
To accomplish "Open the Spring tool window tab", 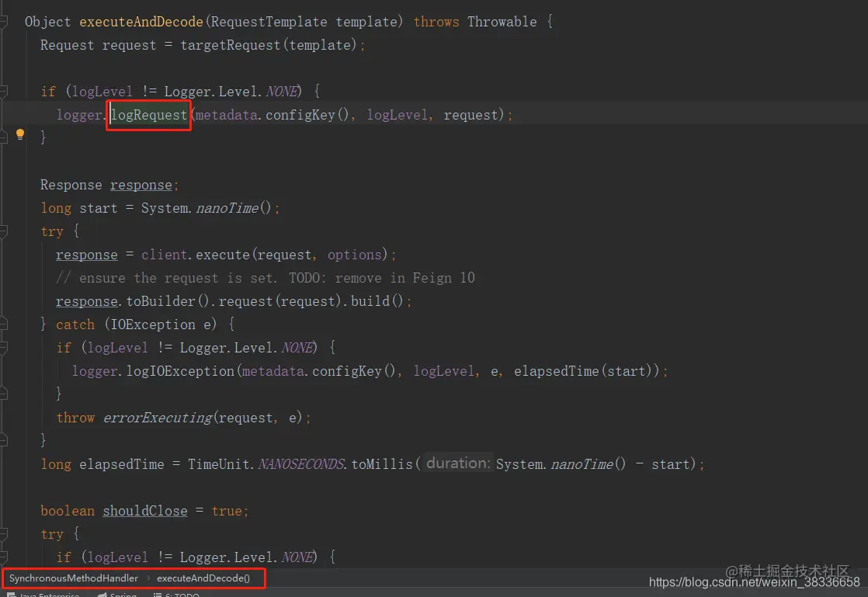I will [117, 595].
